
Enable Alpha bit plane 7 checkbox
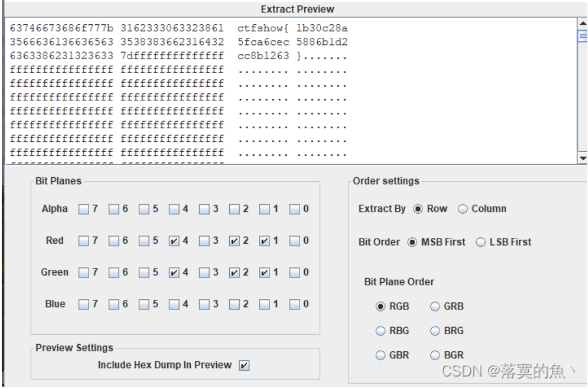83,209
